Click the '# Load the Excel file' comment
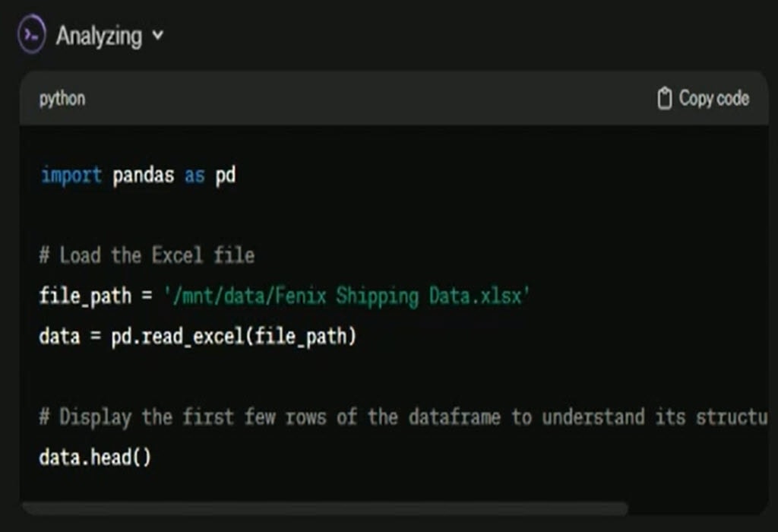The width and height of the screenshot is (778, 532). pyautogui.click(x=147, y=255)
